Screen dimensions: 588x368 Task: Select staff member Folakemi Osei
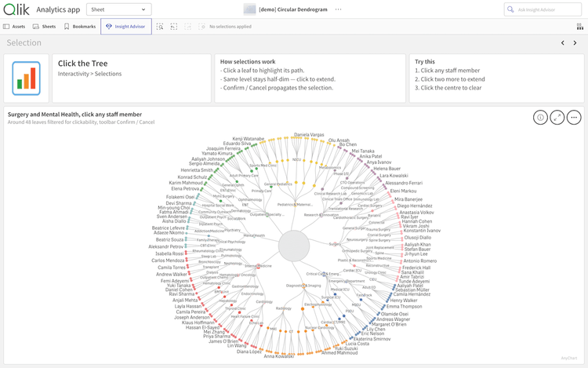click(180, 197)
